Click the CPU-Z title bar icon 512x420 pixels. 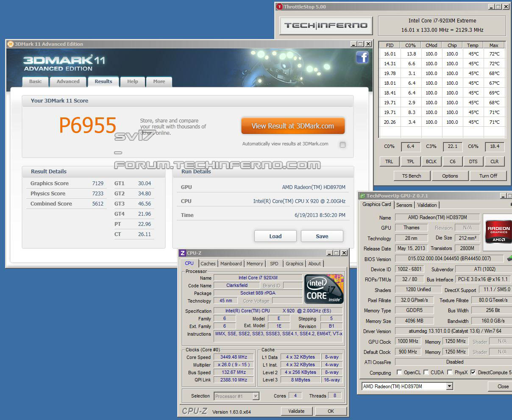[x=183, y=253]
